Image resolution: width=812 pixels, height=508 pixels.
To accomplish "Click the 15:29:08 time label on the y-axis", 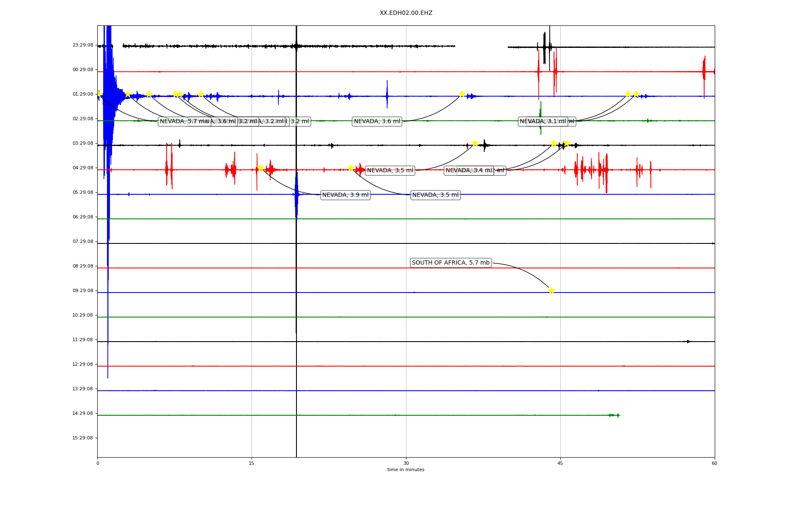I will 83,438.
